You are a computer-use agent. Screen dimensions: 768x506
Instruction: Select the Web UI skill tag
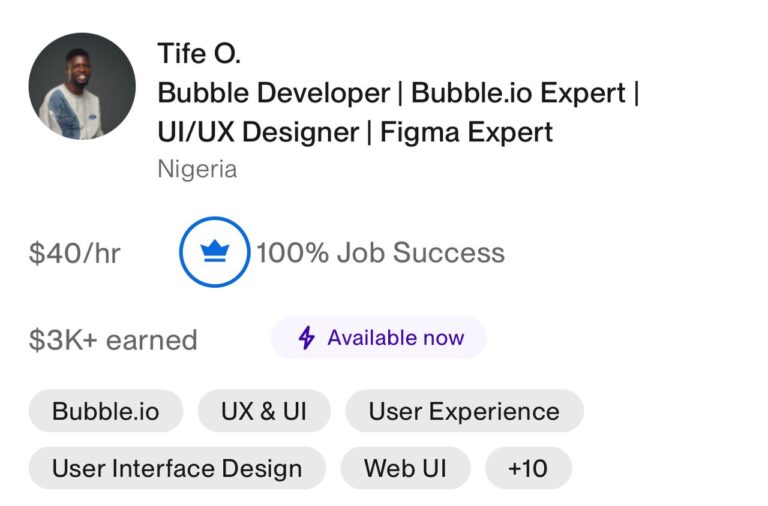[x=406, y=468]
